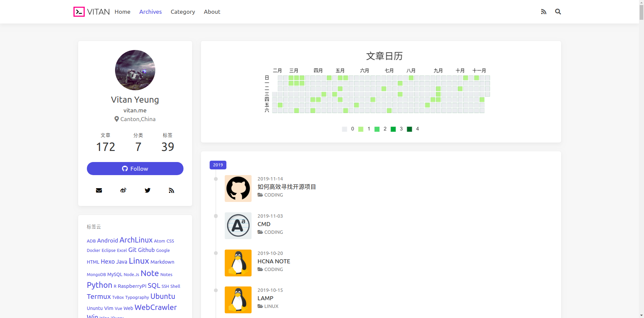Select the Termux tag
The height and width of the screenshot is (318, 644).
(x=99, y=297)
